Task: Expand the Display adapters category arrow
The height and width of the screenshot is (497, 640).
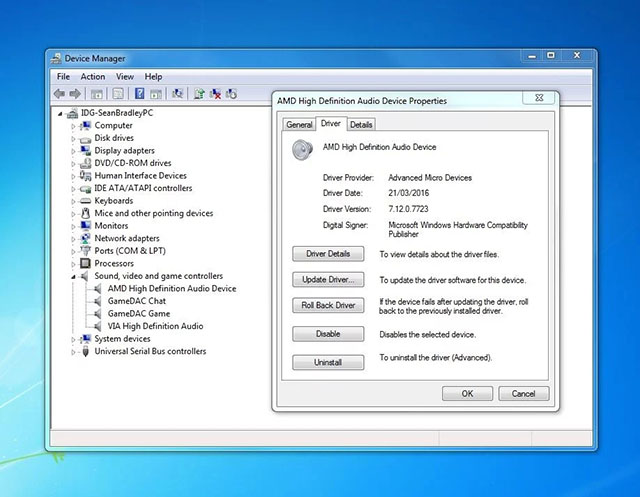Action: 73,151
